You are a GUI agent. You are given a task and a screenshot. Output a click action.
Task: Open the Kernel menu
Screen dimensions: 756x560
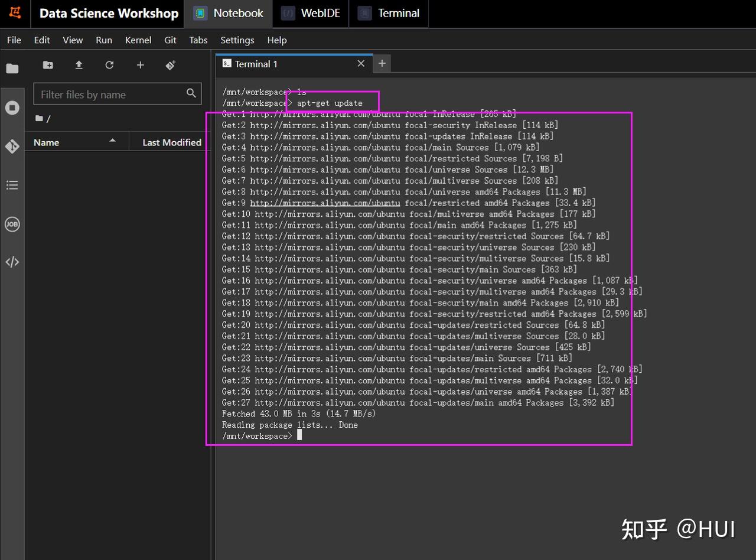[138, 40]
